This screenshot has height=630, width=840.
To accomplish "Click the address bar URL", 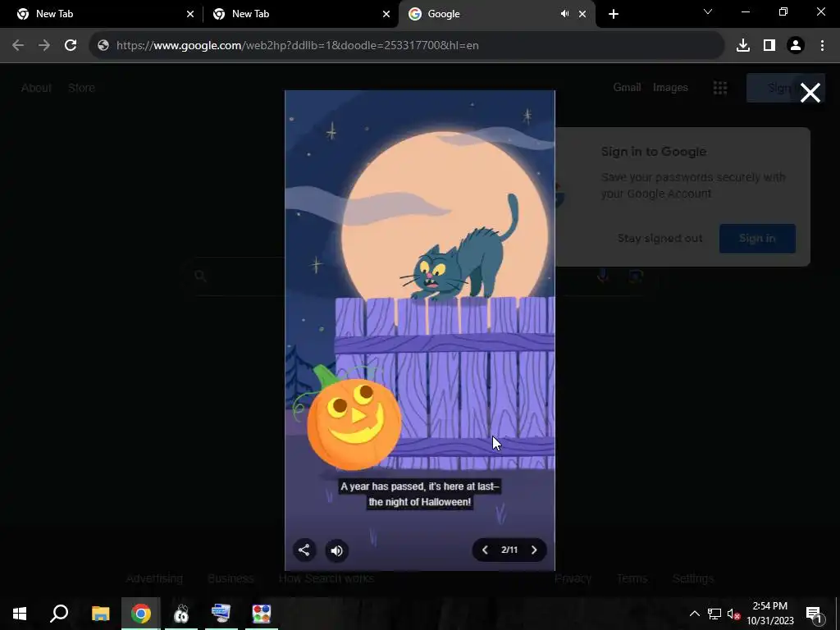I will (x=297, y=46).
